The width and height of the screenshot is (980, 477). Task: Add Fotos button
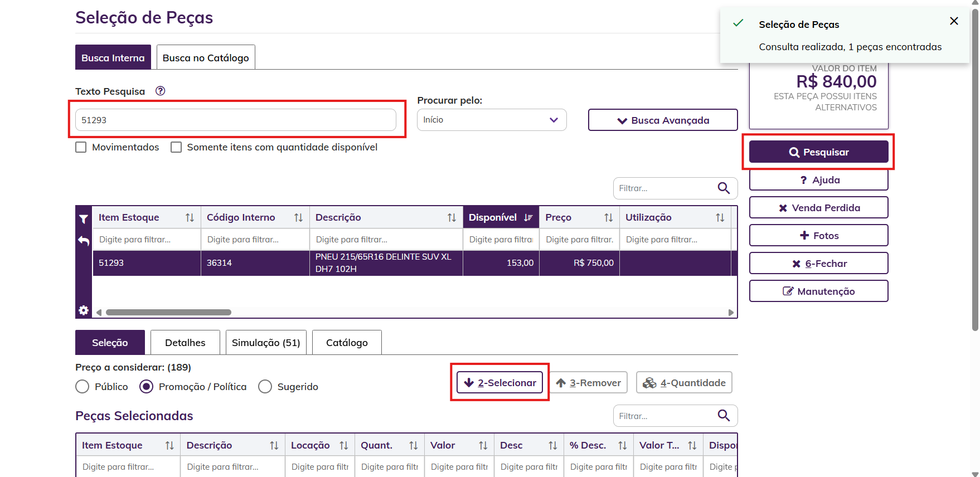click(818, 235)
